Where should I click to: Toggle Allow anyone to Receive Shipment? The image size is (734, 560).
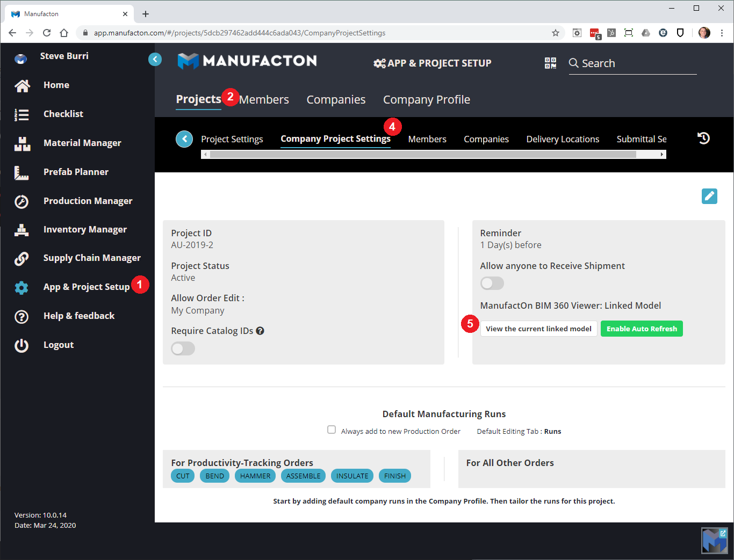point(492,283)
